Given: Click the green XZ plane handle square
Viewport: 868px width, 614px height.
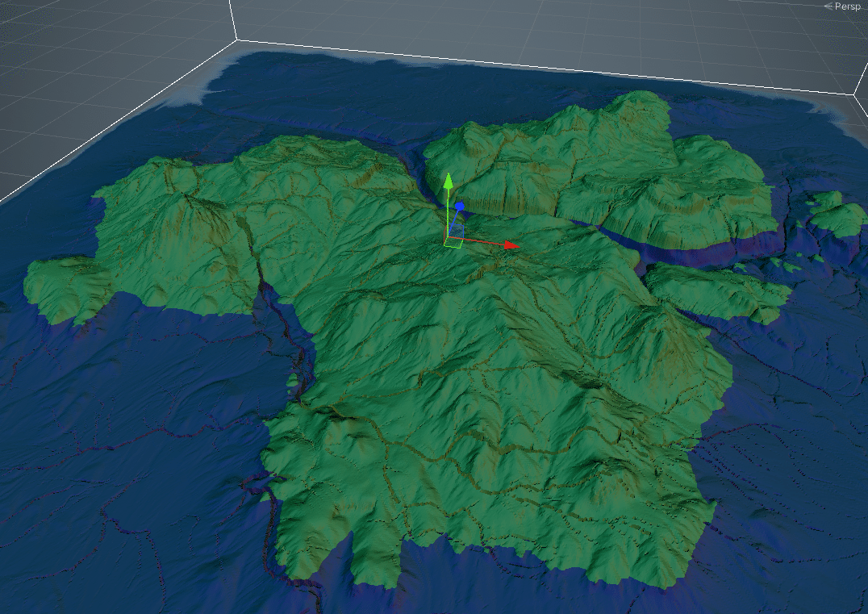Looking at the screenshot, I should click(454, 243).
